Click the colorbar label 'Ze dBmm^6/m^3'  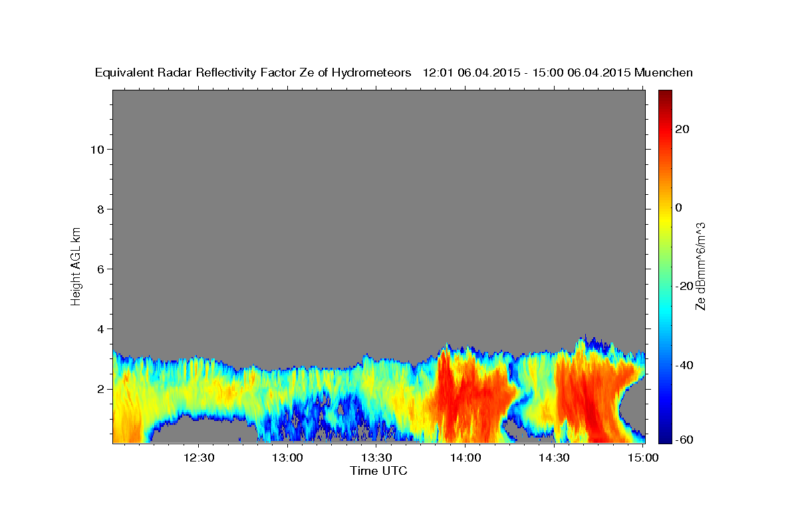point(700,266)
